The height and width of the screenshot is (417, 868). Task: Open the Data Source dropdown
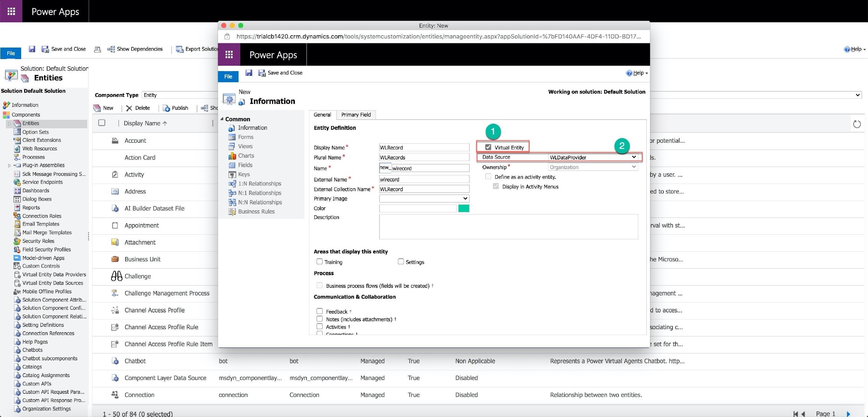[593, 157]
